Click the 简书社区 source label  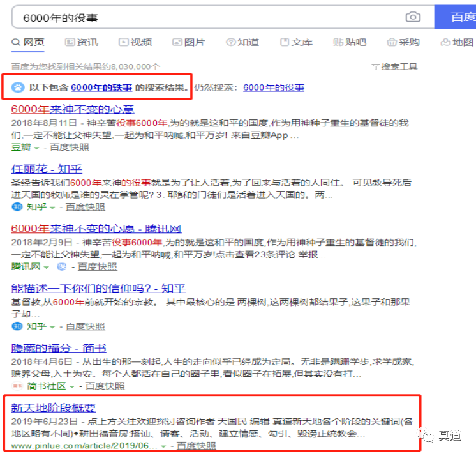click(x=47, y=386)
